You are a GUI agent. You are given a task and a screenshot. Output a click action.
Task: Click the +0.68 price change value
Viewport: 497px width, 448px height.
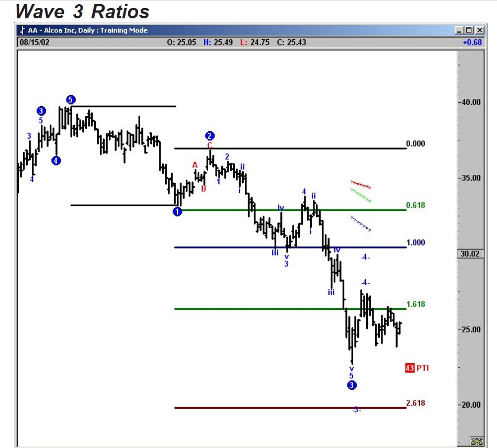472,42
